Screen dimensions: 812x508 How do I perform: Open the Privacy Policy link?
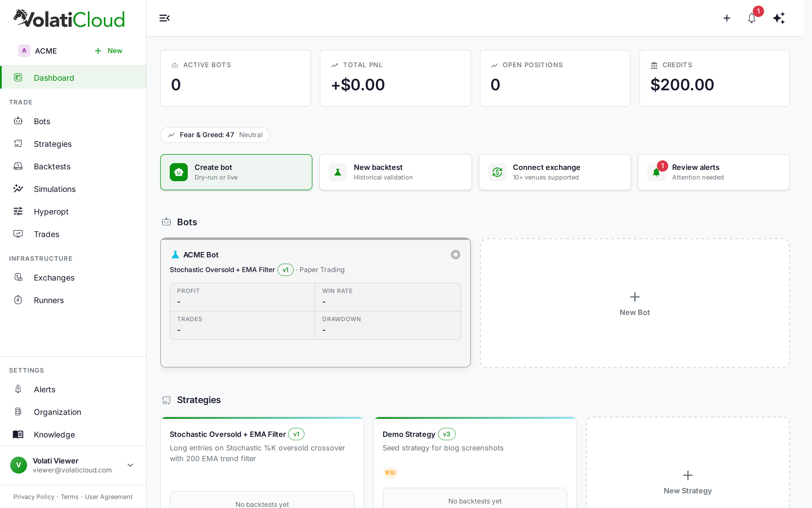[x=34, y=497]
